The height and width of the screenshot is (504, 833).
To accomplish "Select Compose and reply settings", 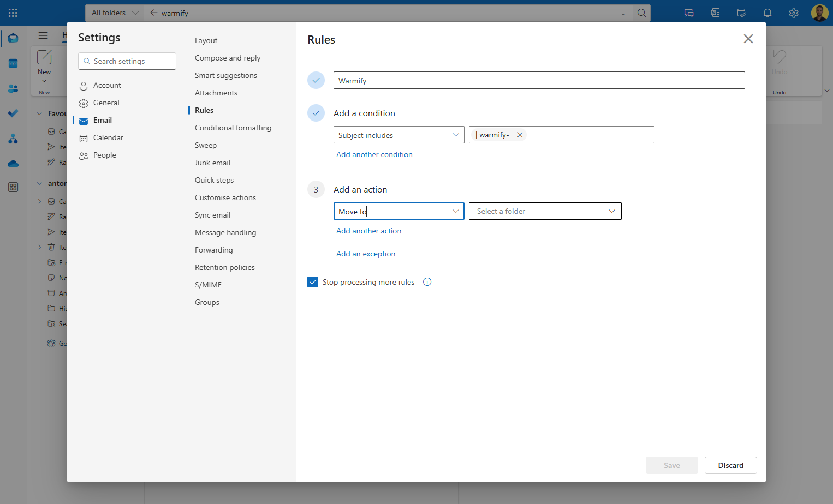I will click(x=228, y=58).
